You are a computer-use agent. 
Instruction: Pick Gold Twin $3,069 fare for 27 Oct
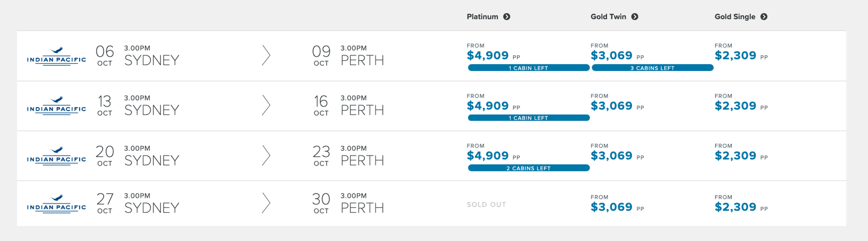(x=611, y=207)
